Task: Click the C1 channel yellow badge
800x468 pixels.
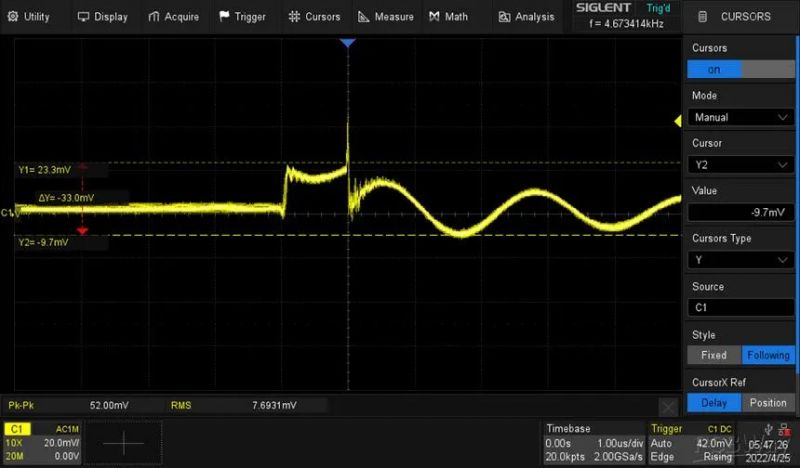Action: [17, 429]
